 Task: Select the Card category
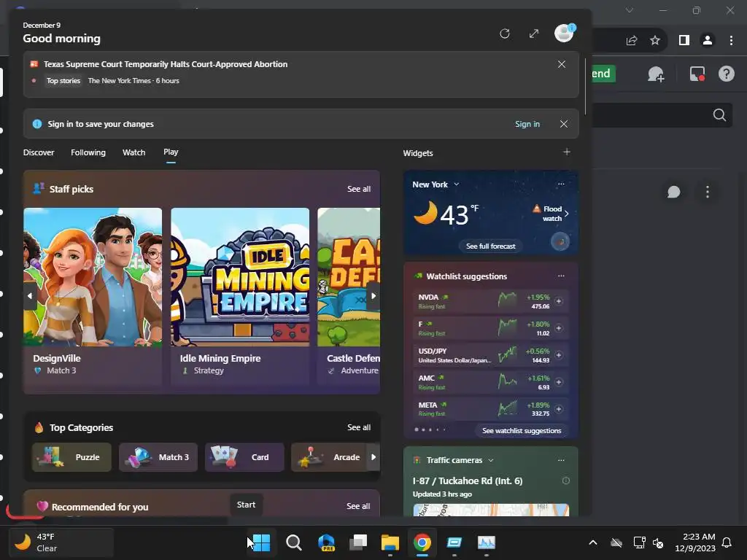tap(244, 457)
